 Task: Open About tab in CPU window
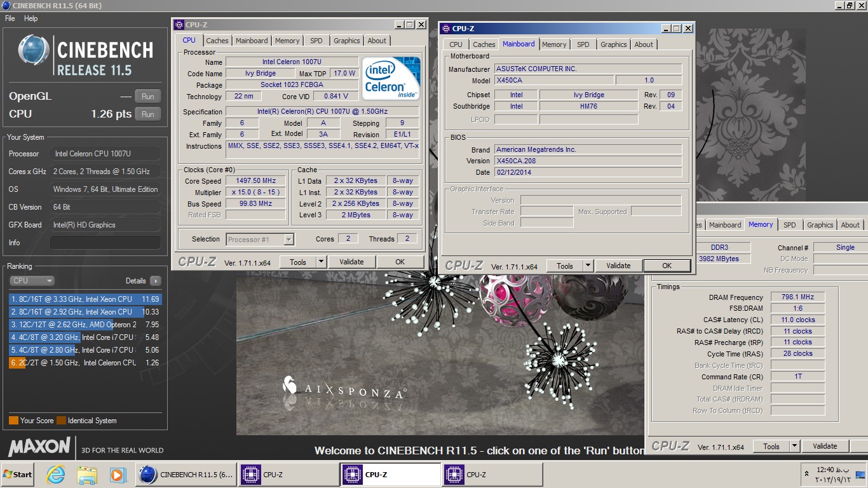377,41
